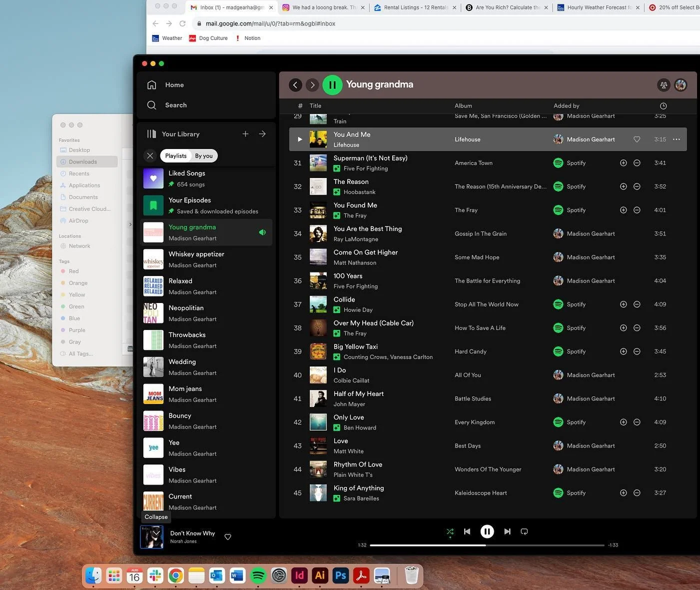Open Gossip In The Grain album link
The width and height of the screenshot is (700, 590).
pyautogui.click(x=481, y=233)
